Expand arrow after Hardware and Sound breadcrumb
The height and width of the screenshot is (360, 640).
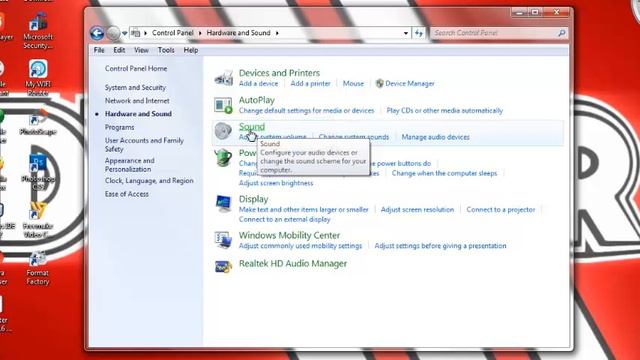coord(277,33)
